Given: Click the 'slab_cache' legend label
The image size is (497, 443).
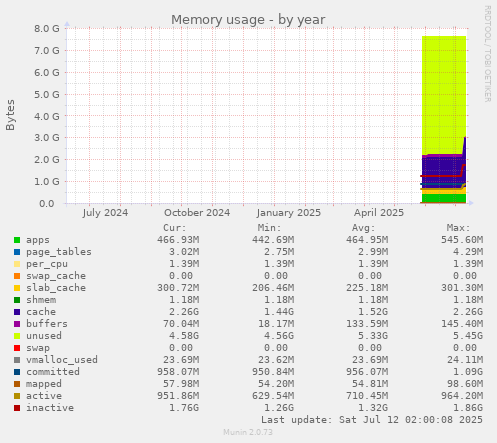Looking at the screenshot, I should coord(56,288).
